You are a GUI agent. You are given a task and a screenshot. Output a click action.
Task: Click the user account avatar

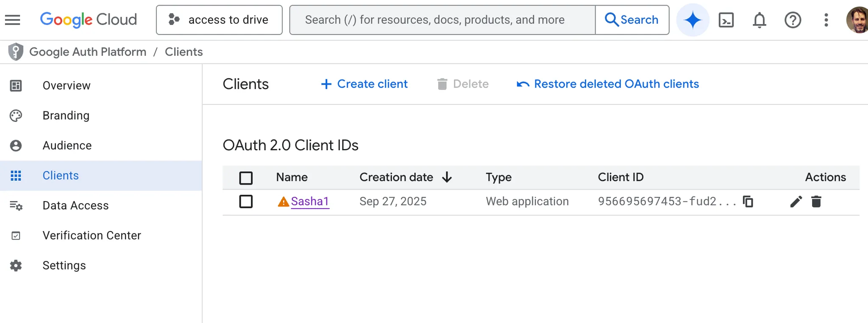click(857, 20)
